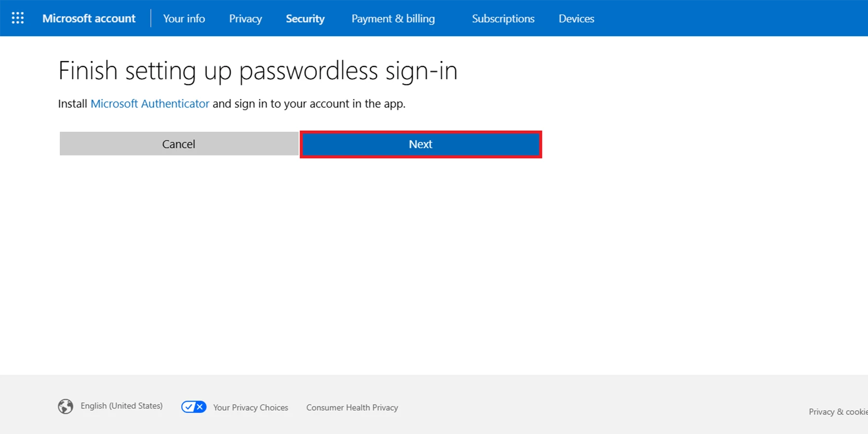Open the Subscriptions tab

tap(503, 18)
